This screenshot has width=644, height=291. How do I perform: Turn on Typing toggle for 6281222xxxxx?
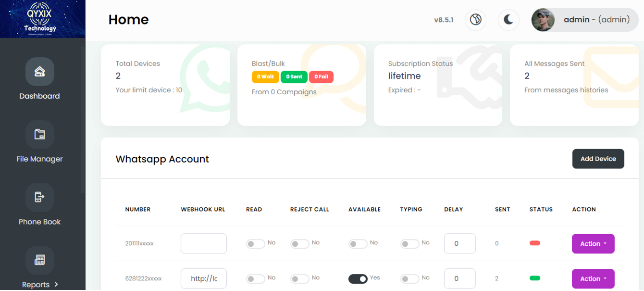(410, 279)
